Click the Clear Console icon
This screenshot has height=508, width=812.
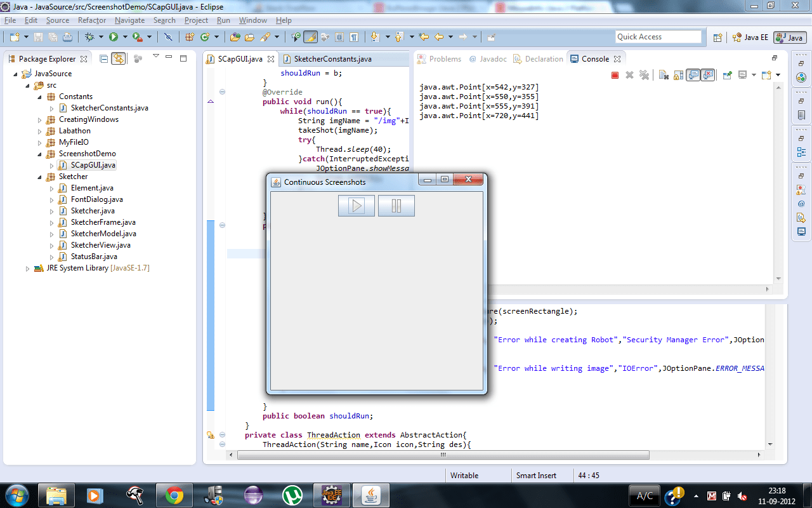tap(664, 75)
